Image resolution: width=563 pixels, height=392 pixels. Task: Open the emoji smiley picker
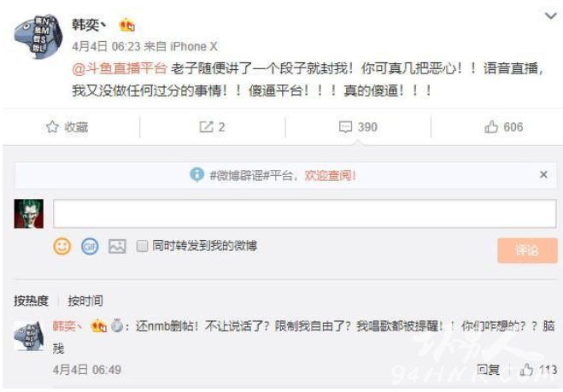[x=62, y=246]
